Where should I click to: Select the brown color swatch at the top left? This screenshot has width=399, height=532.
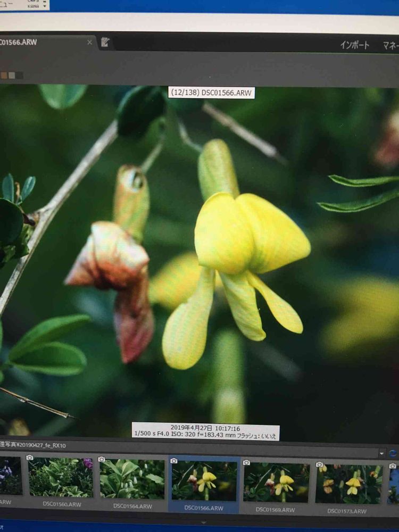tap(4, 75)
